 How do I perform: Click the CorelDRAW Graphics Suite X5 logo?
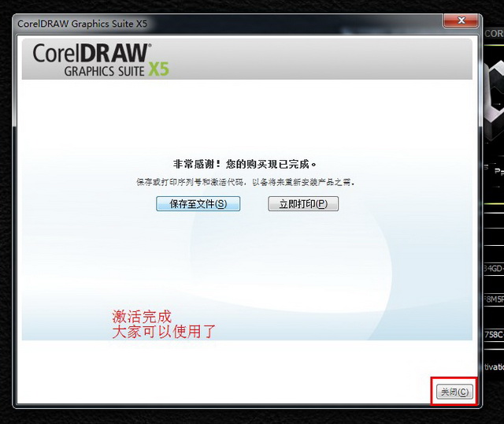pos(101,60)
